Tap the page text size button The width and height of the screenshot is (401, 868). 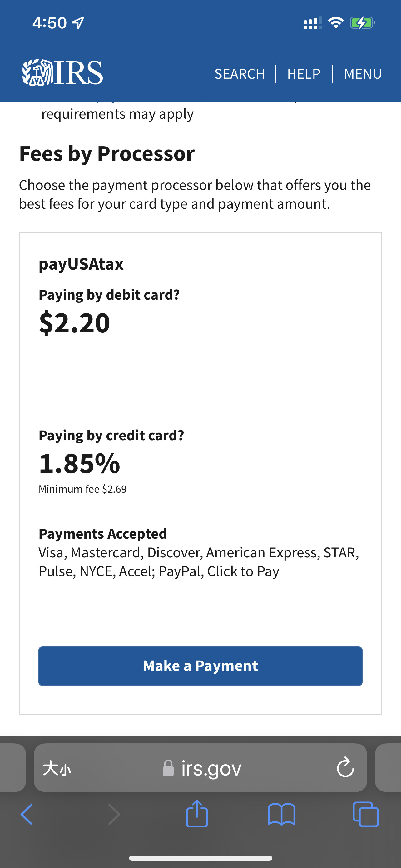pyautogui.click(x=57, y=768)
